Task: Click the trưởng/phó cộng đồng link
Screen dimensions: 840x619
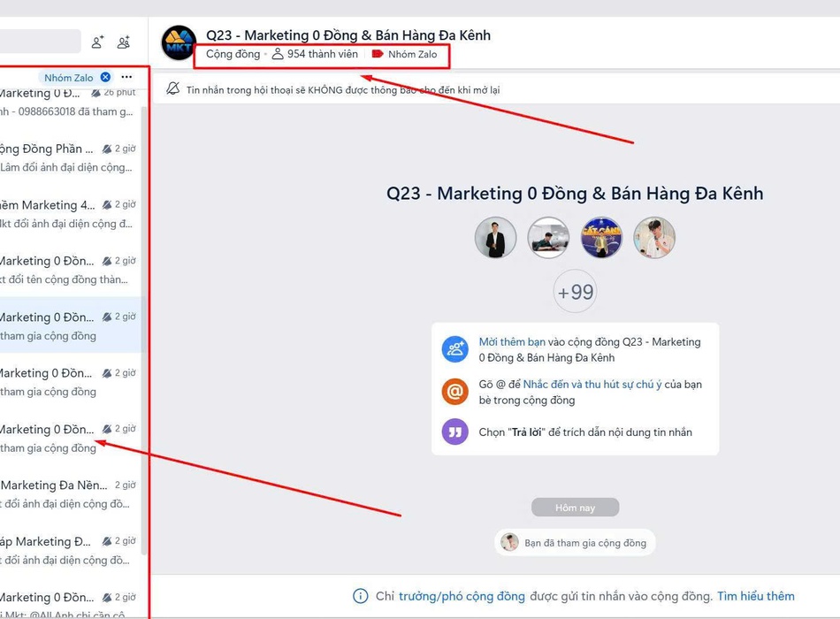Action: [x=462, y=596]
